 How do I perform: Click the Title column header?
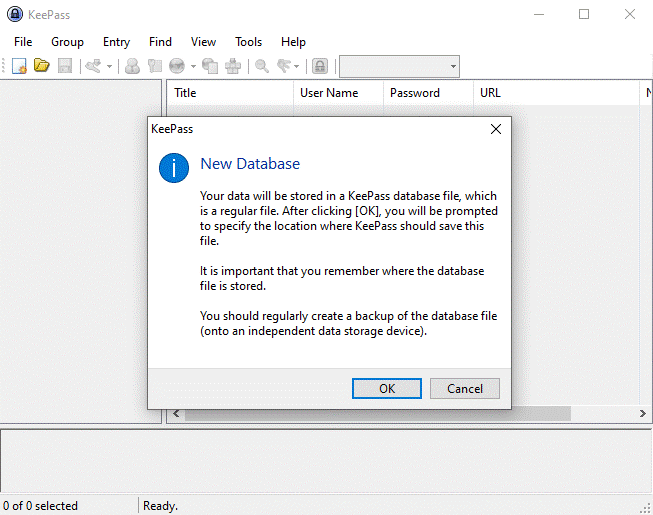pos(230,93)
